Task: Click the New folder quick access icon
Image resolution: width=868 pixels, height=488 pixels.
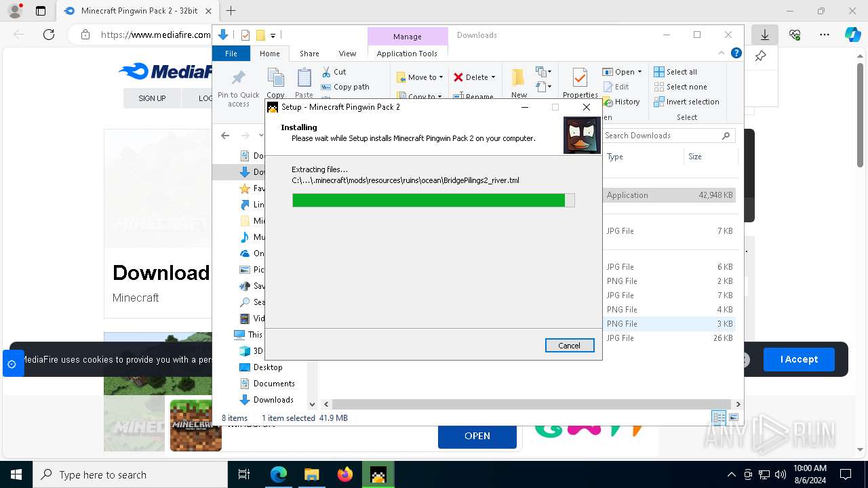Action: click(x=260, y=35)
